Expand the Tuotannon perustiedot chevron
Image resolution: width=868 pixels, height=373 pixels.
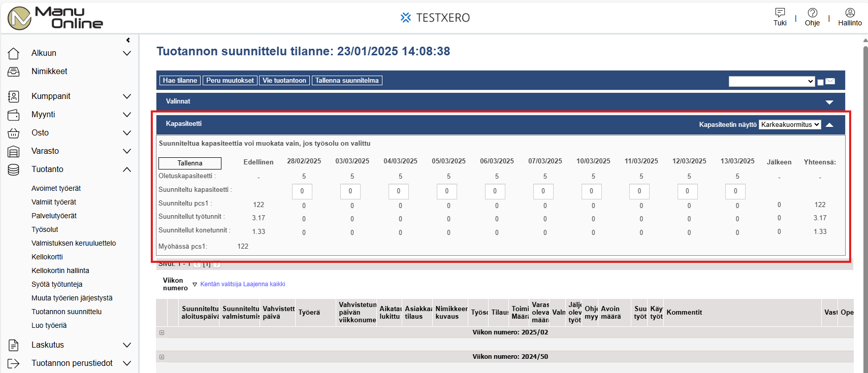(x=127, y=363)
